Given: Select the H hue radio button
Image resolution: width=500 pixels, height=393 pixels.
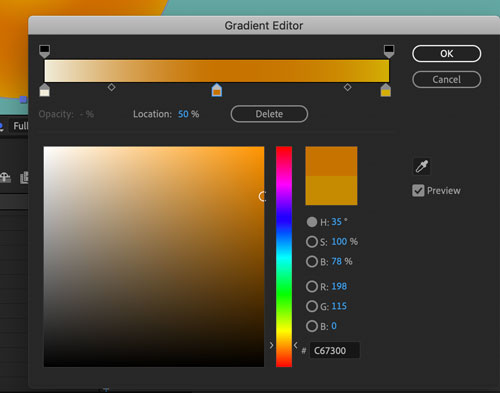Looking at the screenshot, I should (x=312, y=222).
